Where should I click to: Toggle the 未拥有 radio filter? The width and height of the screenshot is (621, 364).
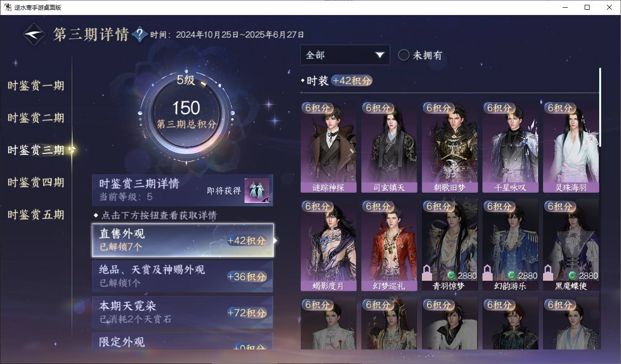404,55
